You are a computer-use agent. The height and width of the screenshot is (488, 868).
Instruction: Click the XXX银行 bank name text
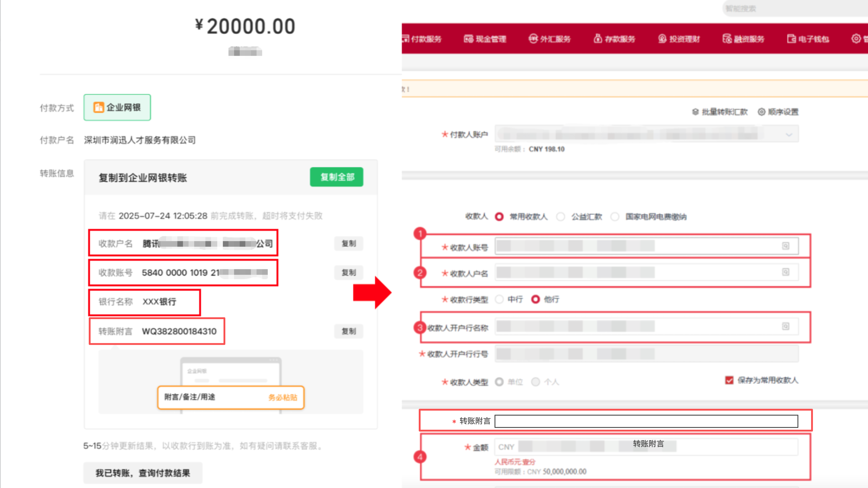(x=159, y=302)
